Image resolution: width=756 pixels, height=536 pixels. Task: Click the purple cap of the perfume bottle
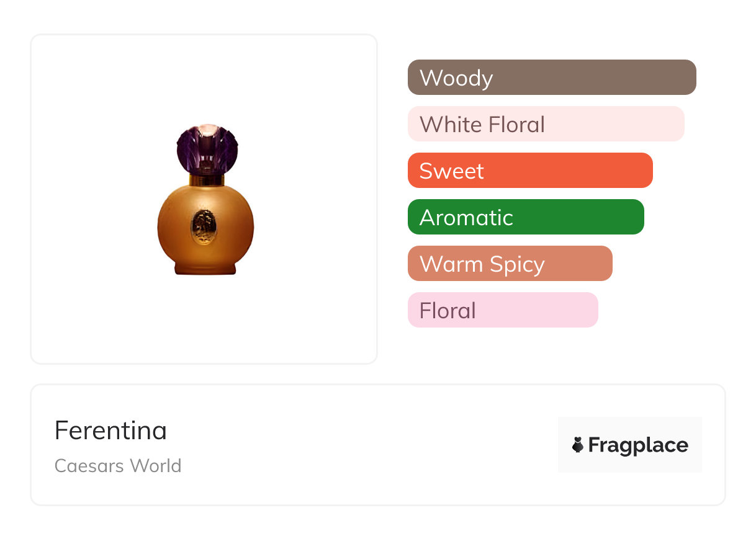(207, 149)
